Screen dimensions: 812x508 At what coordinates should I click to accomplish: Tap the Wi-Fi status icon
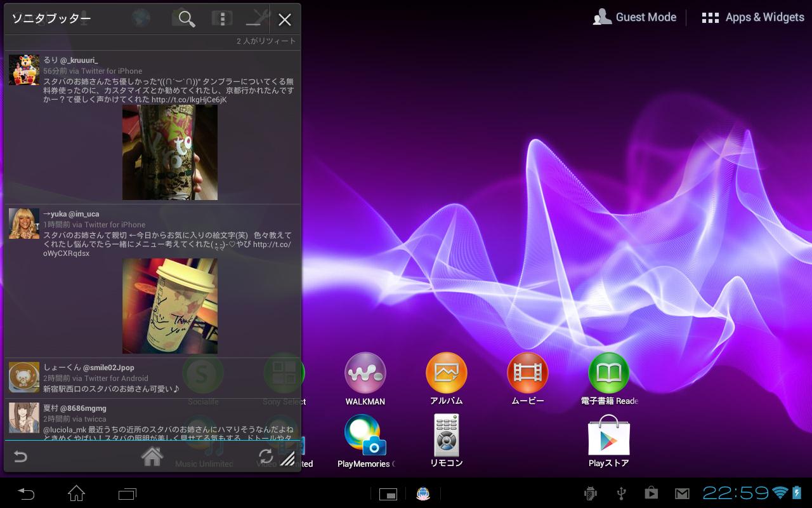click(780, 493)
